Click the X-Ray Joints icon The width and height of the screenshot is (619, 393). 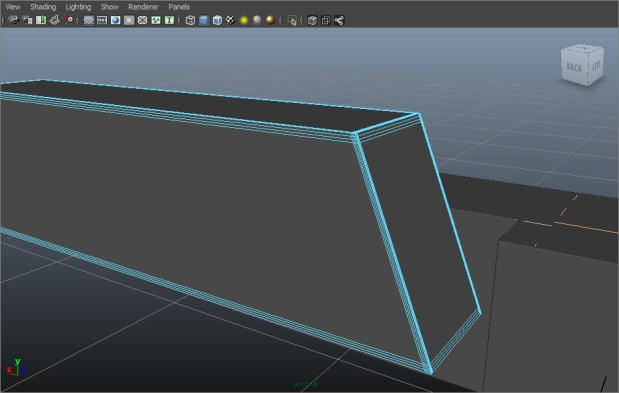339,20
